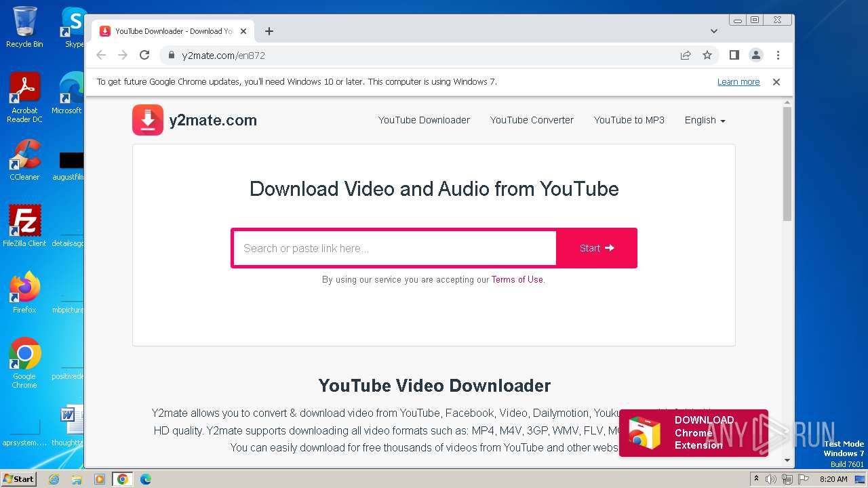Open the tab search chevron
868x488 pixels.
pos(714,31)
